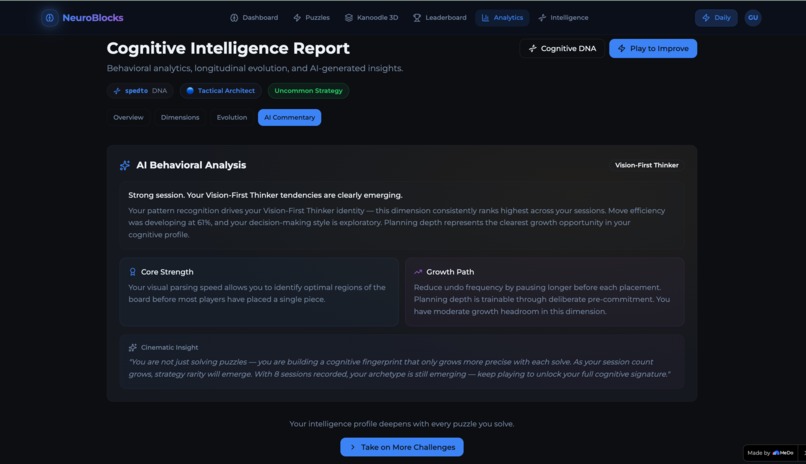
Task: Go to the Puzzles page
Action: (x=312, y=17)
